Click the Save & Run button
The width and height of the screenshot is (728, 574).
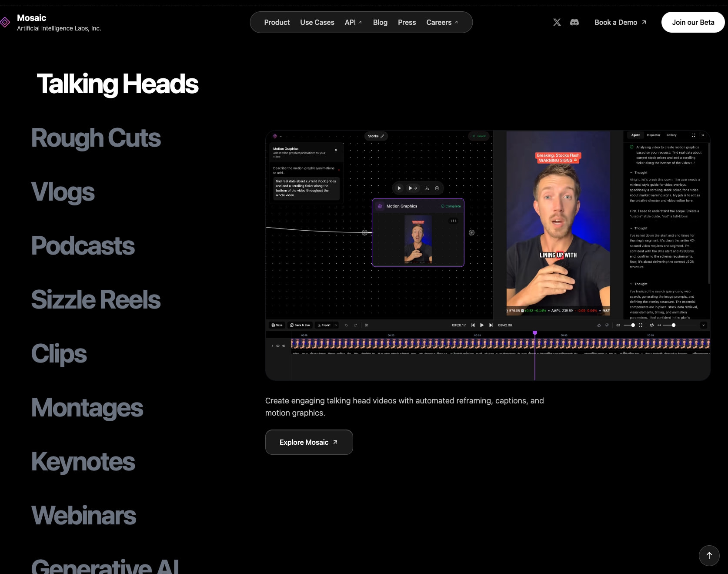[300, 325]
